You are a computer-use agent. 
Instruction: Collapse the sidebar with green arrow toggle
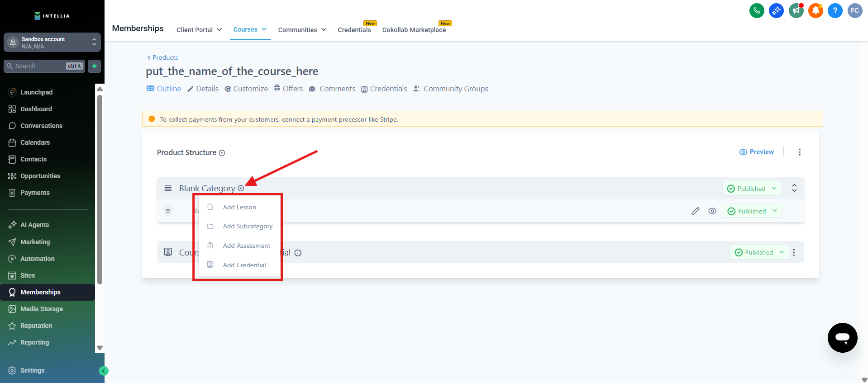pos(104,371)
